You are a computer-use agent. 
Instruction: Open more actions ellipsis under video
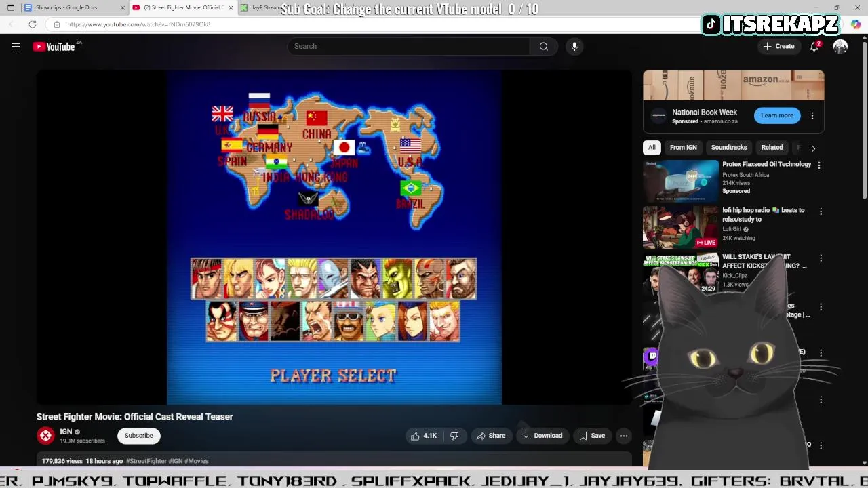[x=624, y=436]
